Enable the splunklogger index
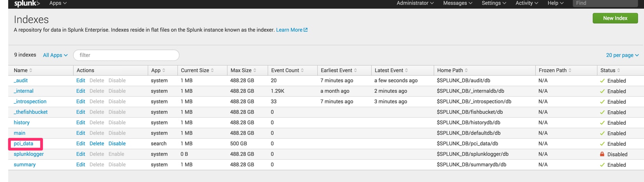 116,154
